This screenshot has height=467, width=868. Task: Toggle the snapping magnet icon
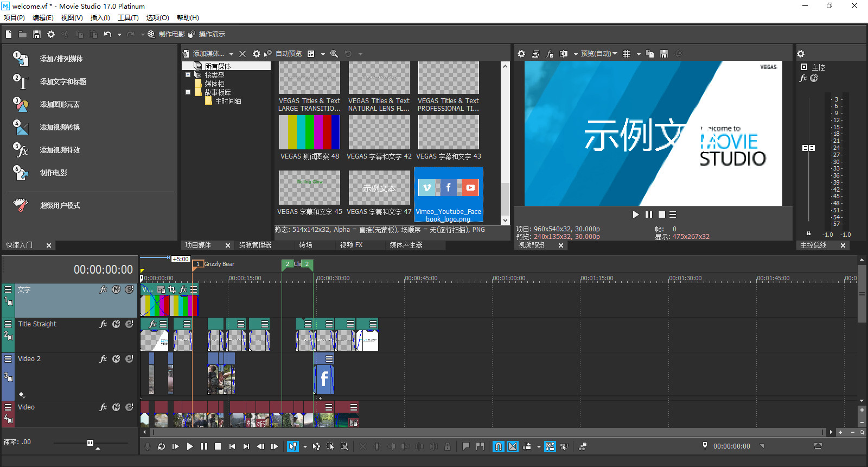[x=498, y=446]
